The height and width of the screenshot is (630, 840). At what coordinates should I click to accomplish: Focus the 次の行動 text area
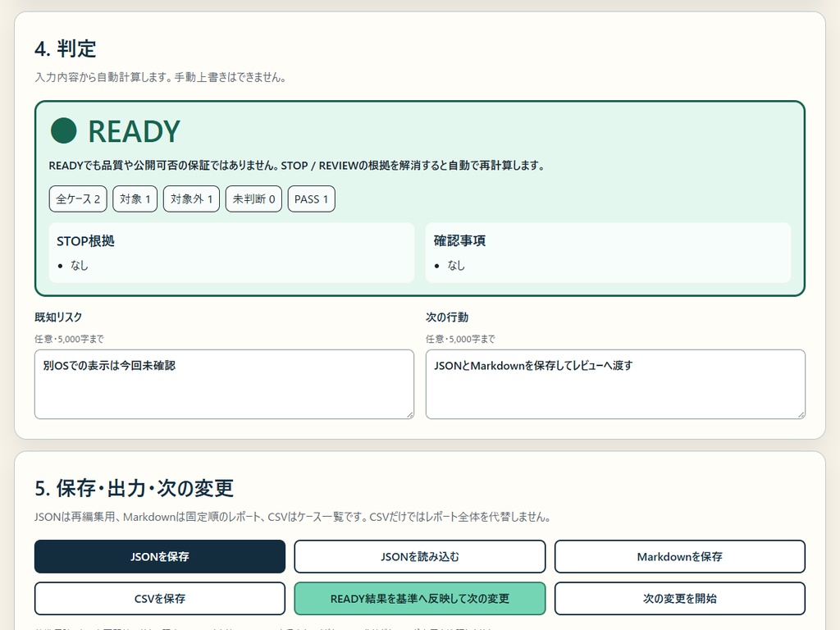click(x=615, y=384)
